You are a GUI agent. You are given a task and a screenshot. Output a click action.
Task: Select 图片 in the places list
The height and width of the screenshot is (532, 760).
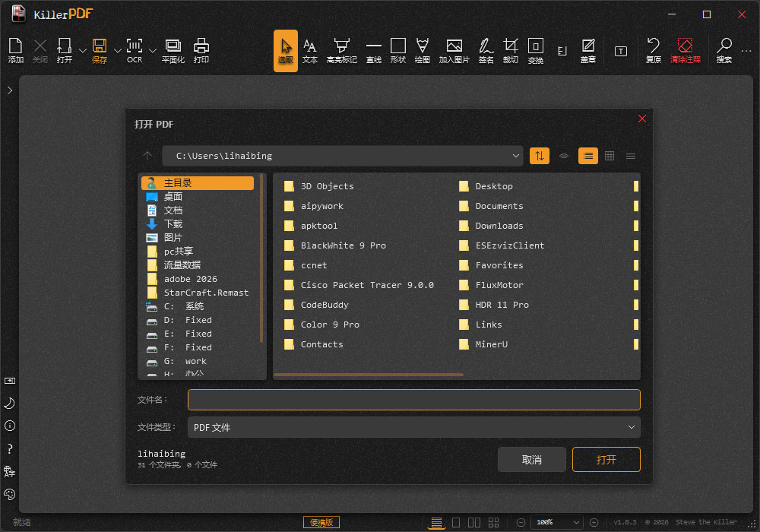[x=198, y=237]
